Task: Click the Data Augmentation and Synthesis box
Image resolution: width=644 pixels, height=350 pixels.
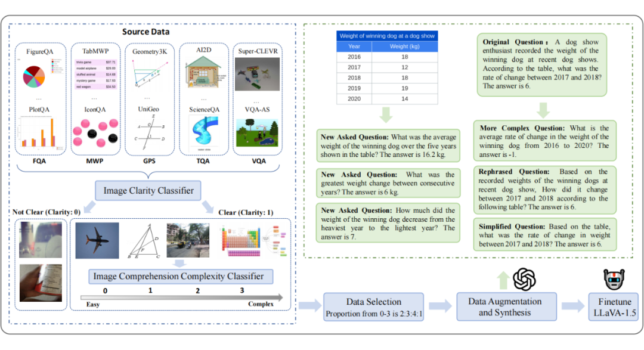Action: (506, 306)
